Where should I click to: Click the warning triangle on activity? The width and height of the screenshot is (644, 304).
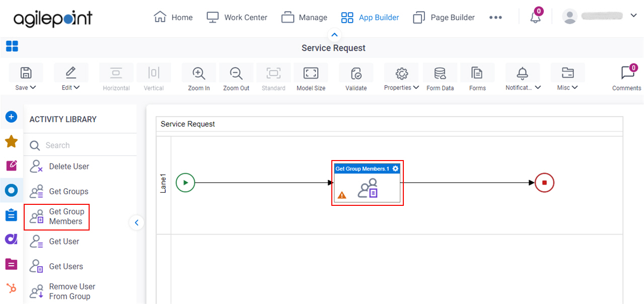[342, 195]
